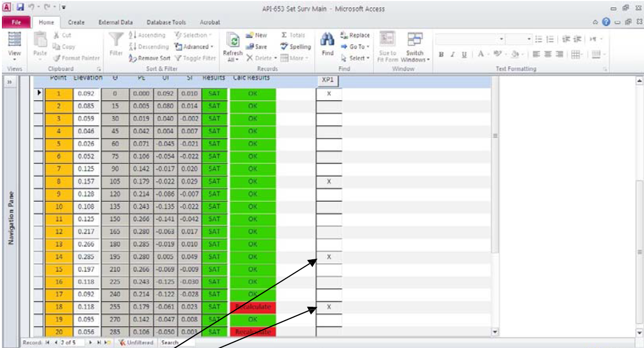This screenshot has width=644, height=348.
Task: Toggle the Unfiltered status in the record bar
Action: tap(138, 343)
